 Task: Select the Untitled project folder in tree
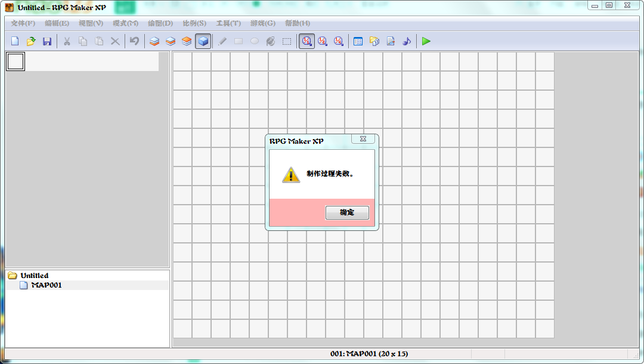pos(35,275)
